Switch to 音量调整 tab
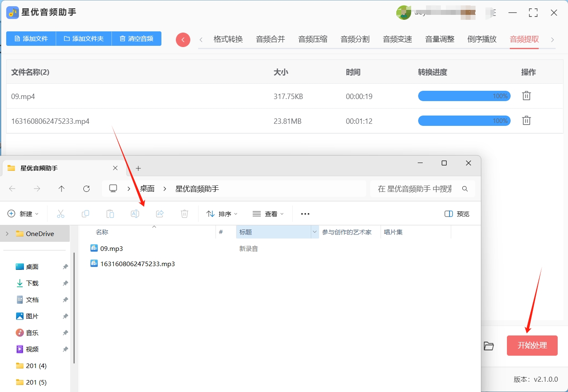Image resolution: width=568 pixels, height=392 pixels. [440, 39]
